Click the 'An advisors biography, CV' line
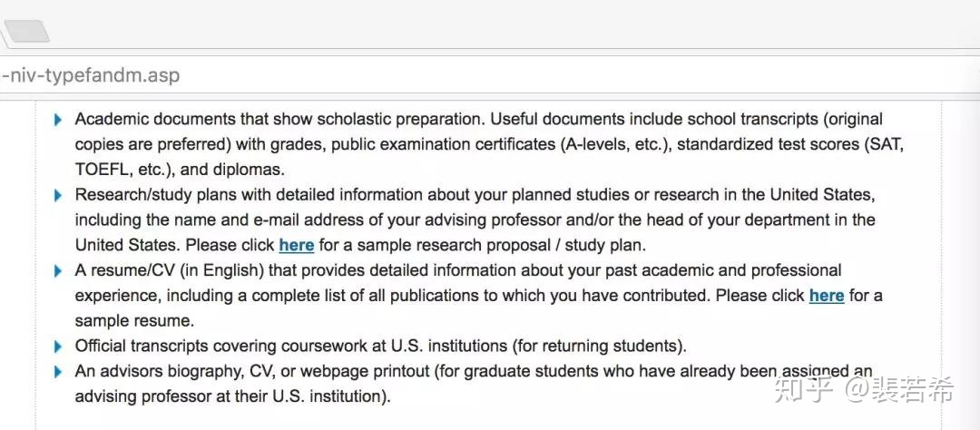Screen dimensions: 980x430 (x=473, y=371)
